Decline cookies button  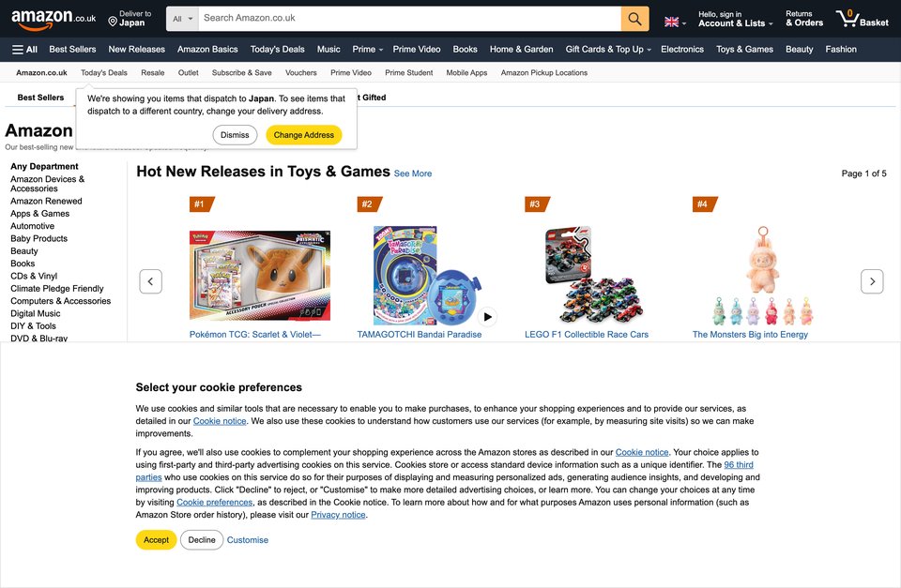[x=202, y=540]
